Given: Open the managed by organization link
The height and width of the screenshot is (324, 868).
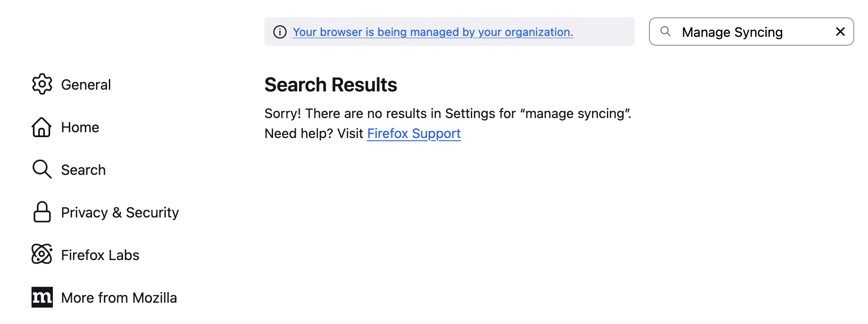Looking at the screenshot, I should (x=433, y=32).
